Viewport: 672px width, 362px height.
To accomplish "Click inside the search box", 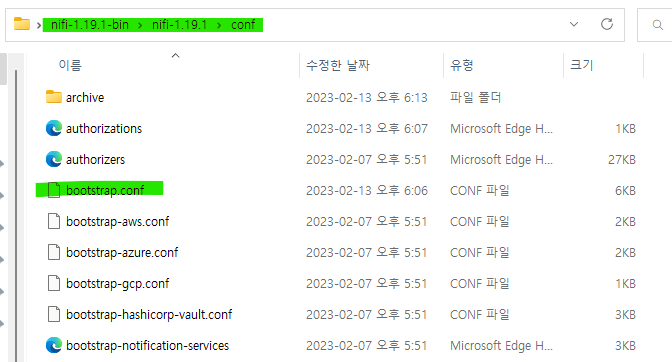I will (x=655, y=25).
